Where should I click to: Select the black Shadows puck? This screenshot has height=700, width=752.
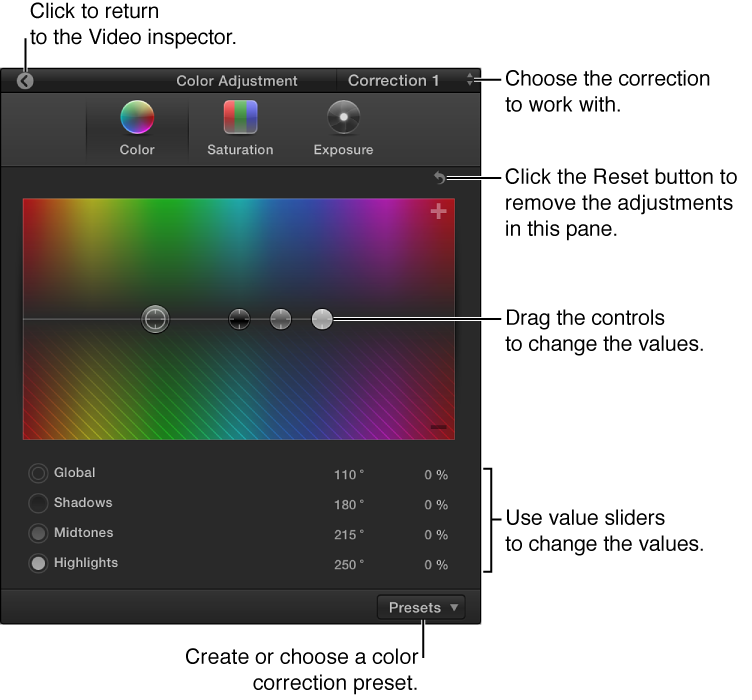pos(239,319)
